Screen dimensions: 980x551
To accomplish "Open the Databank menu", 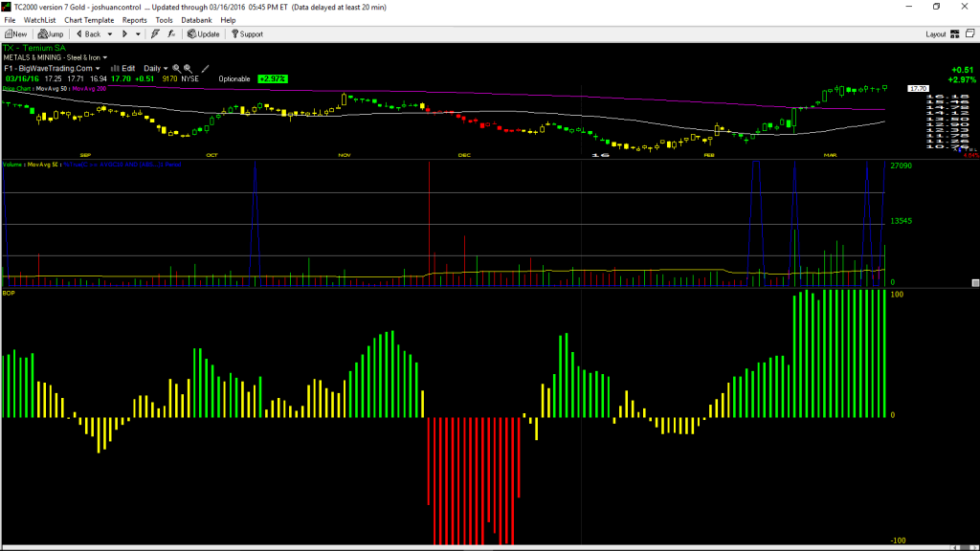I will tap(196, 20).
